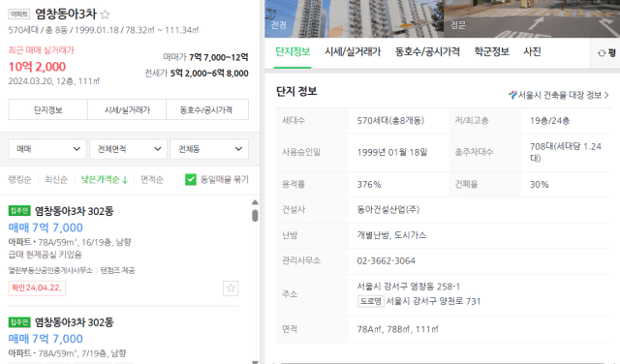
Task: Click the Seoul city logo icon
Action: [x=512, y=95]
